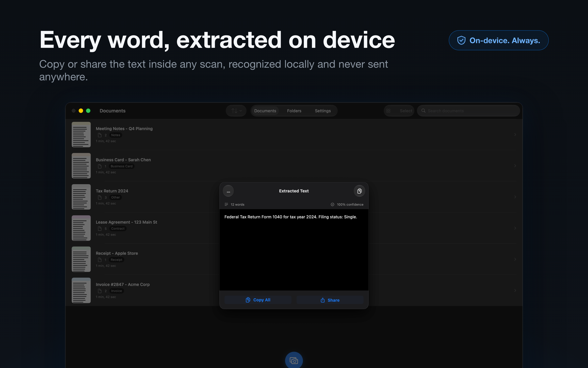Screen dimensions: 588x368
Task: Share the extracted text
Action: tap(330, 300)
